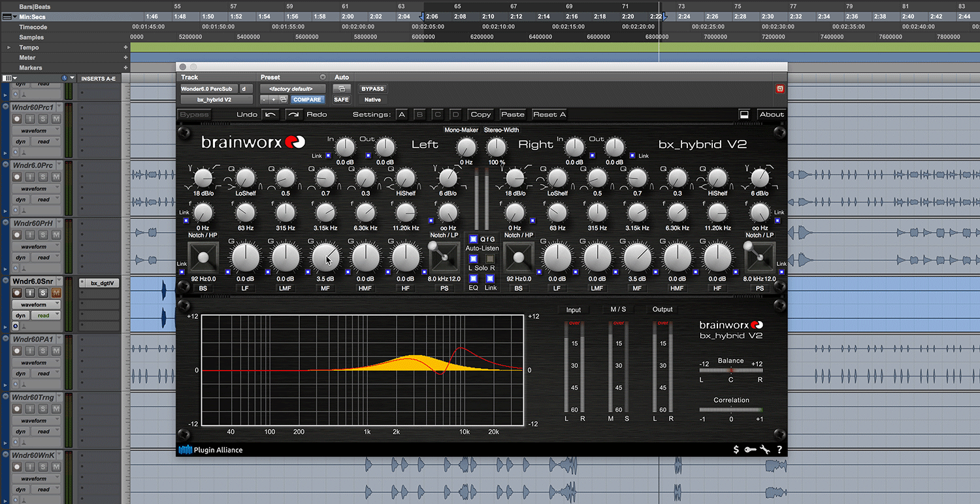This screenshot has height=504, width=980.
Task: Click the automation enable icon under Auto
Action: click(x=342, y=89)
